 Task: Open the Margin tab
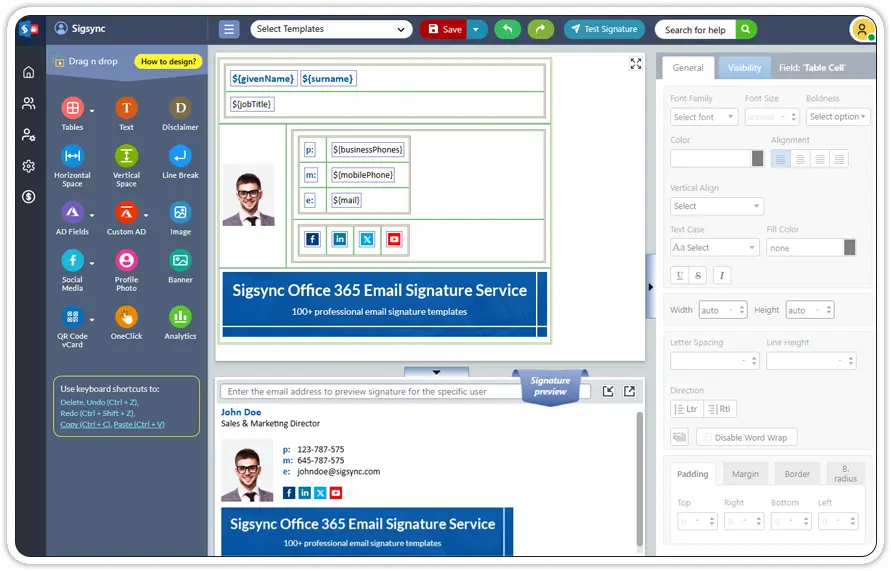745,474
